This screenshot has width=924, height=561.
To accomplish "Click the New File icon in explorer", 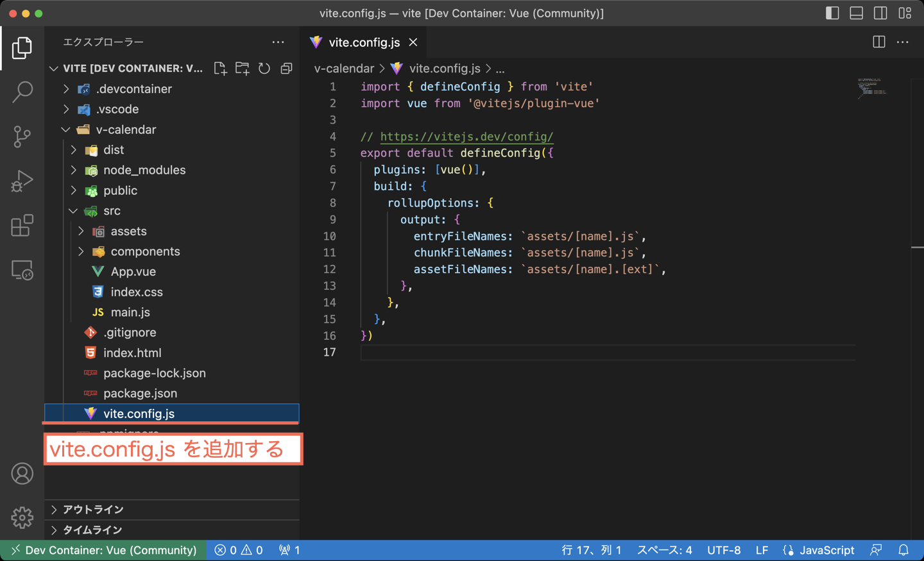I will 220,69.
